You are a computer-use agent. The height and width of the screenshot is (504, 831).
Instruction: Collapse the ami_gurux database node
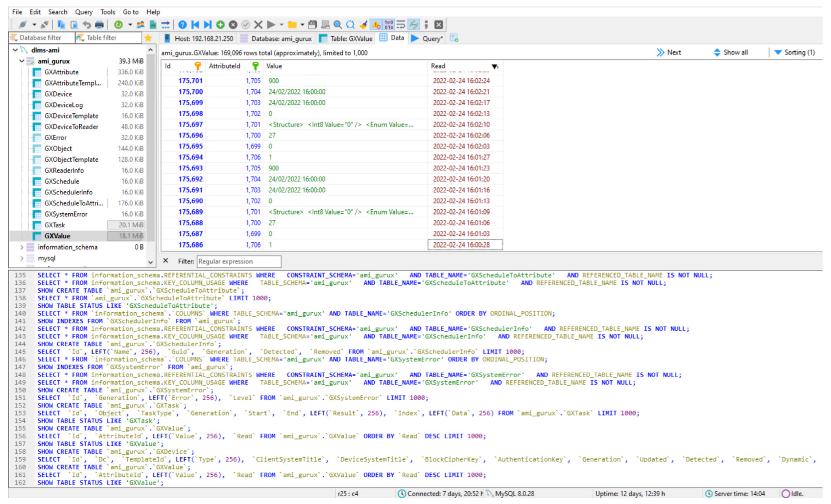(x=22, y=61)
